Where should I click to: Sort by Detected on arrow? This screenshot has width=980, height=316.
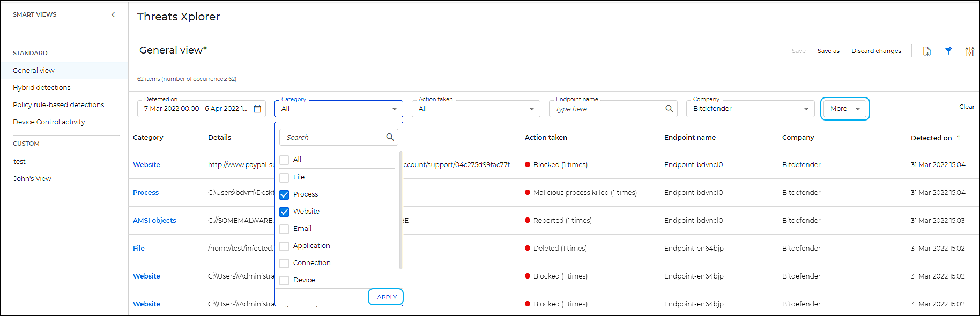[x=959, y=138]
